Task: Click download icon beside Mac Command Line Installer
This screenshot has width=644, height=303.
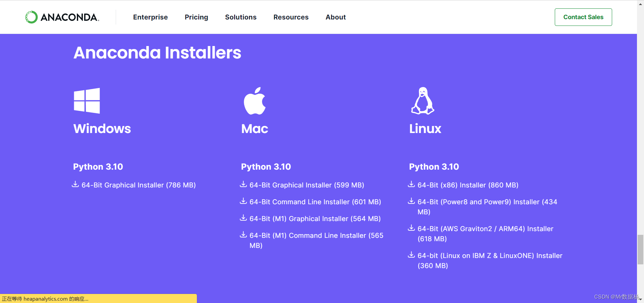Action: (243, 201)
